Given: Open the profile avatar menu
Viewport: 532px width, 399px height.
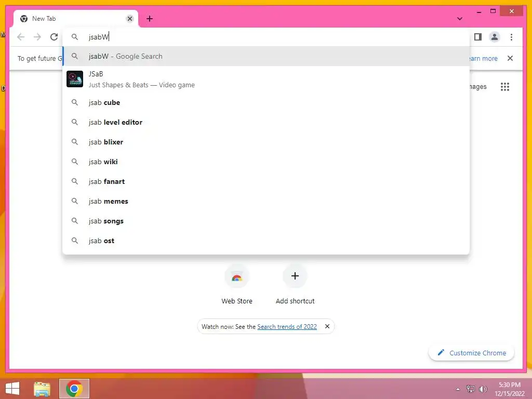Looking at the screenshot, I should click(x=495, y=37).
